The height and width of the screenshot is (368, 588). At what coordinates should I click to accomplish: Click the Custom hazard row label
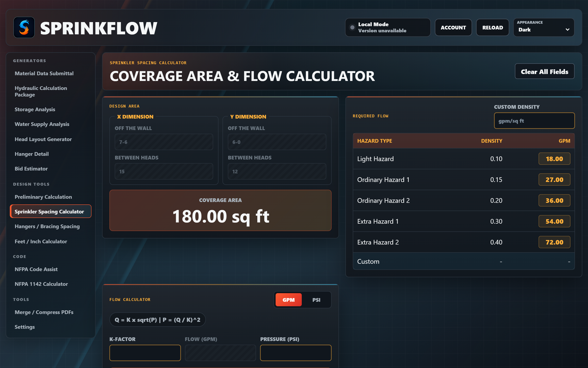pyautogui.click(x=368, y=261)
